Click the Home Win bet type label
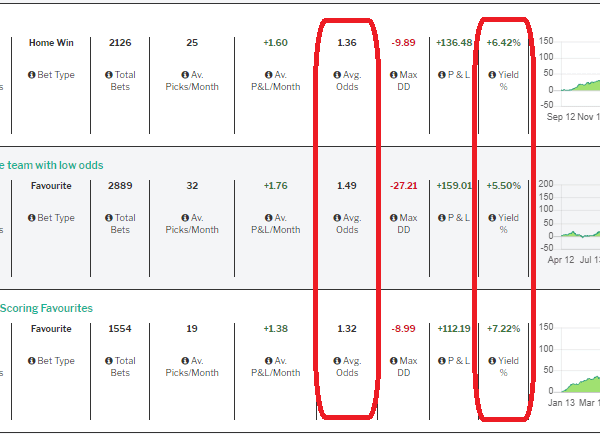This screenshot has height=434, width=600. pyautogui.click(x=51, y=43)
